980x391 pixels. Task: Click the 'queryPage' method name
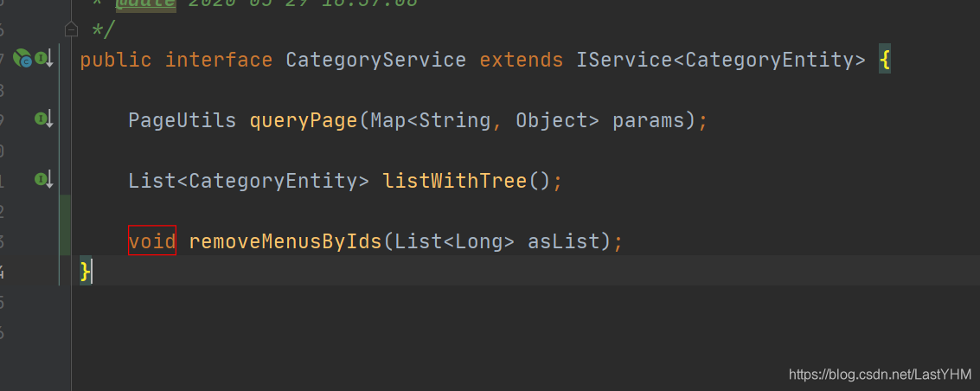click(x=304, y=121)
